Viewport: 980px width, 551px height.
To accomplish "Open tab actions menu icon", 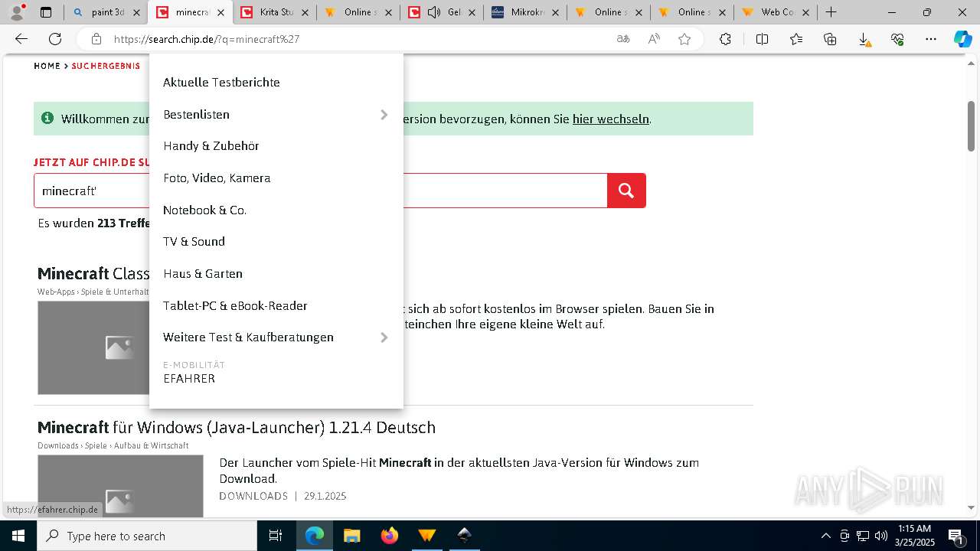I will point(46,12).
